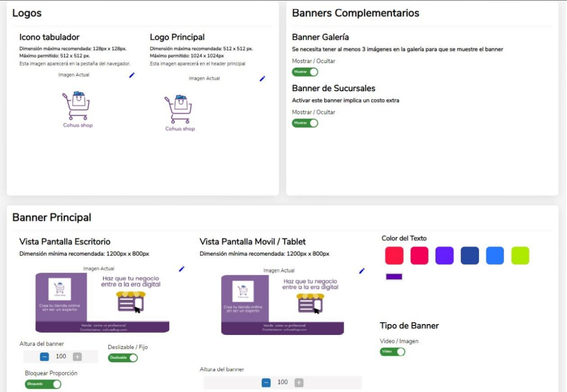Decrease mobile banner height with minus button
567x392 pixels.
click(266, 382)
